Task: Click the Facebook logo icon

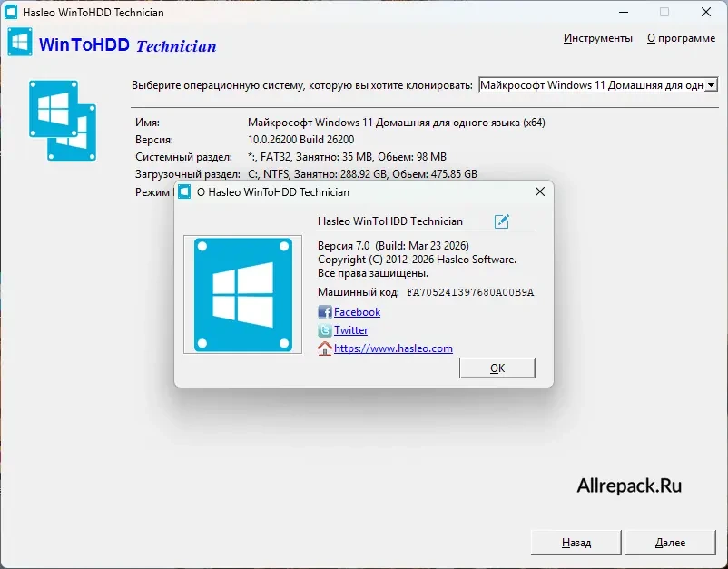Action: 325,312
